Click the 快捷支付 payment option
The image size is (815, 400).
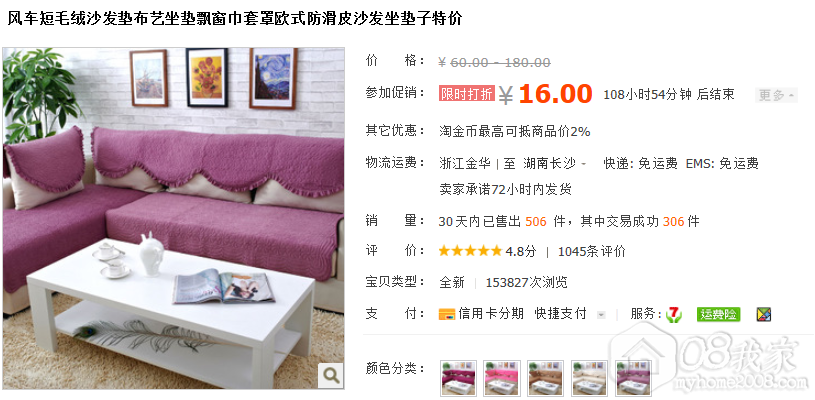560,314
